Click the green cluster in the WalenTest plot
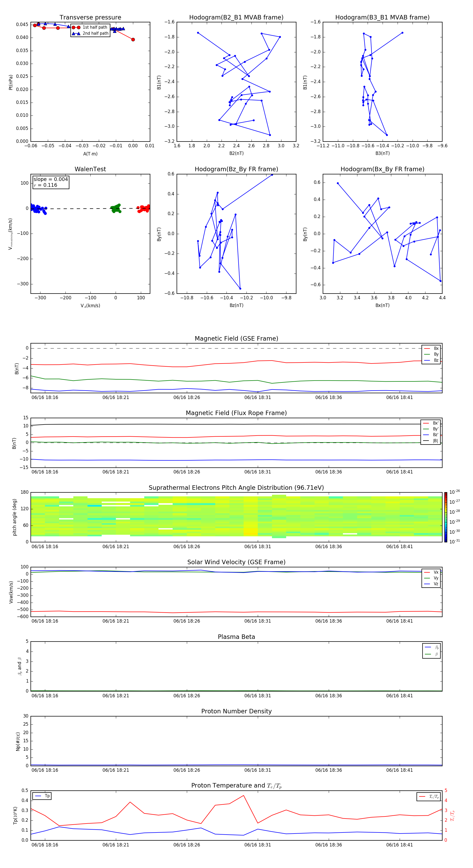The width and height of the screenshot is (473, 868). point(115,208)
